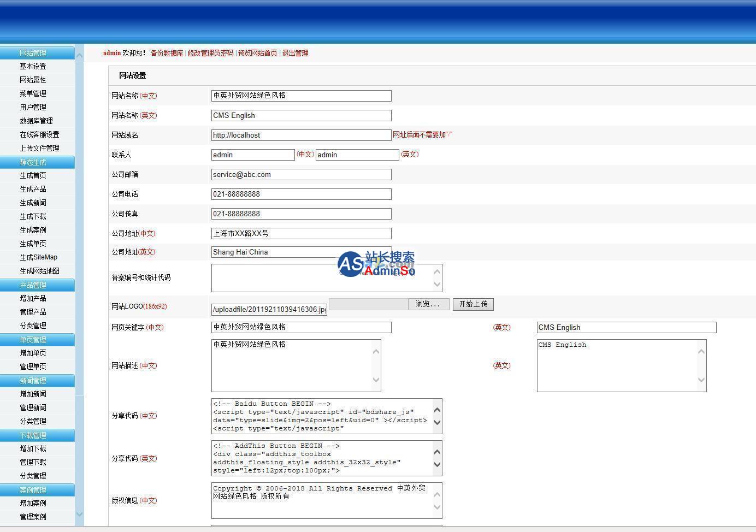Collapse the 网站管理 section header
This screenshot has width=756, height=532.
(37, 53)
